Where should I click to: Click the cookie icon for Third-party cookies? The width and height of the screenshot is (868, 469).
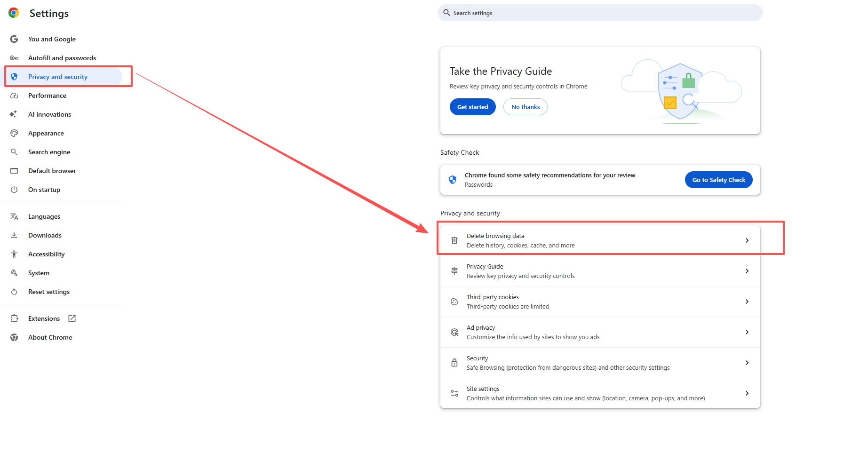(x=454, y=302)
